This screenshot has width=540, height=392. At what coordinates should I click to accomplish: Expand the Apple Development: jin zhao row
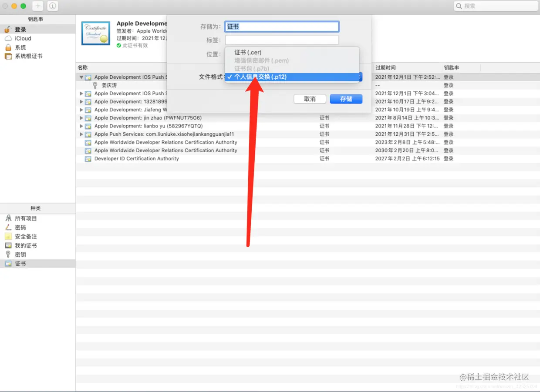point(81,118)
